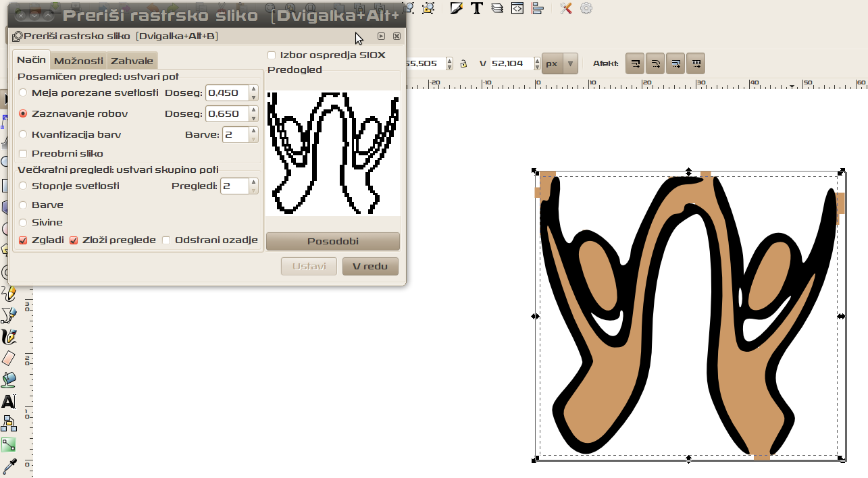Switch to the Možnosti tab
Viewport: 868px width, 478px height.
click(x=79, y=61)
